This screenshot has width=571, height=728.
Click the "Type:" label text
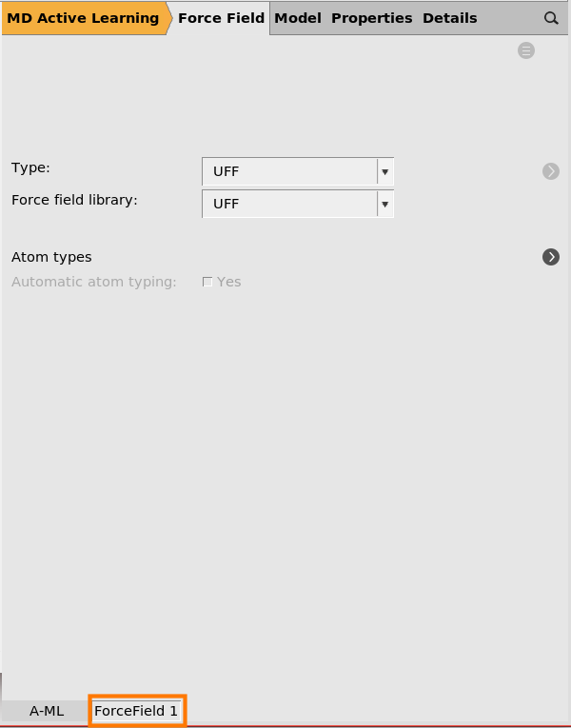coord(30,167)
